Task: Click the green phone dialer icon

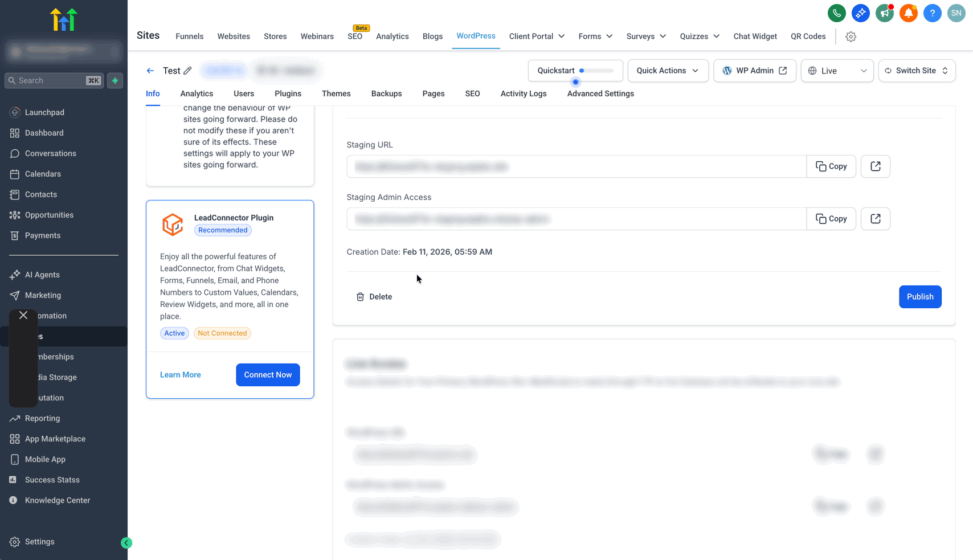Action: tap(836, 13)
